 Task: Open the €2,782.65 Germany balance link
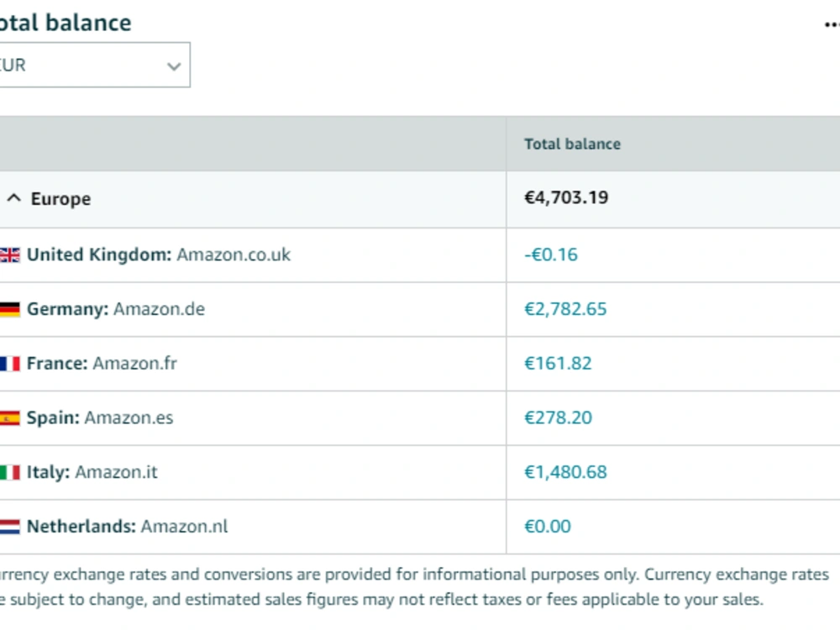tap(565, 309)
